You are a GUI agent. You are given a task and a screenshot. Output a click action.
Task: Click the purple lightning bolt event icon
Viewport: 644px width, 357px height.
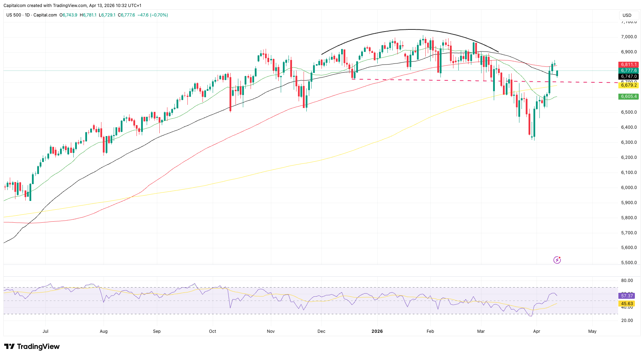point(557,260)
